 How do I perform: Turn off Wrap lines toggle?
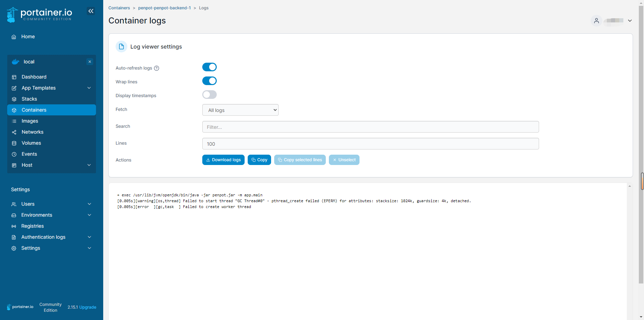click(210, 81)
